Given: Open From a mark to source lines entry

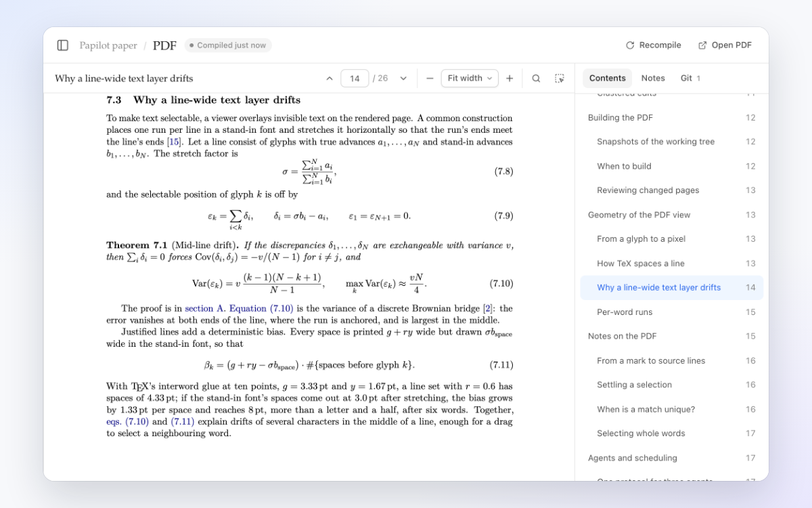Looking at the screenshot, I should coord(671,361).
